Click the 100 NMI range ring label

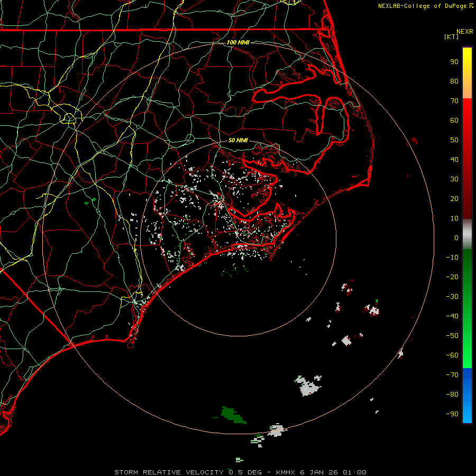(238, 42)
